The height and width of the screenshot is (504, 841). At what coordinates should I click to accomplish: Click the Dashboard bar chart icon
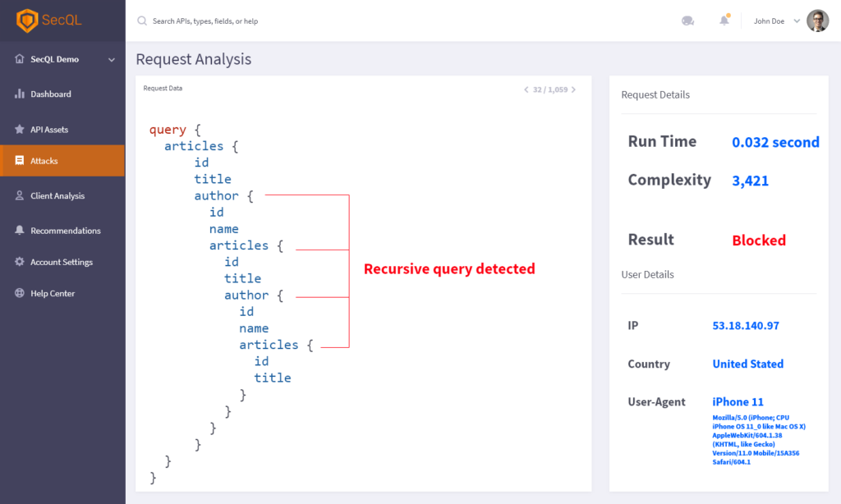pos(20,94)
